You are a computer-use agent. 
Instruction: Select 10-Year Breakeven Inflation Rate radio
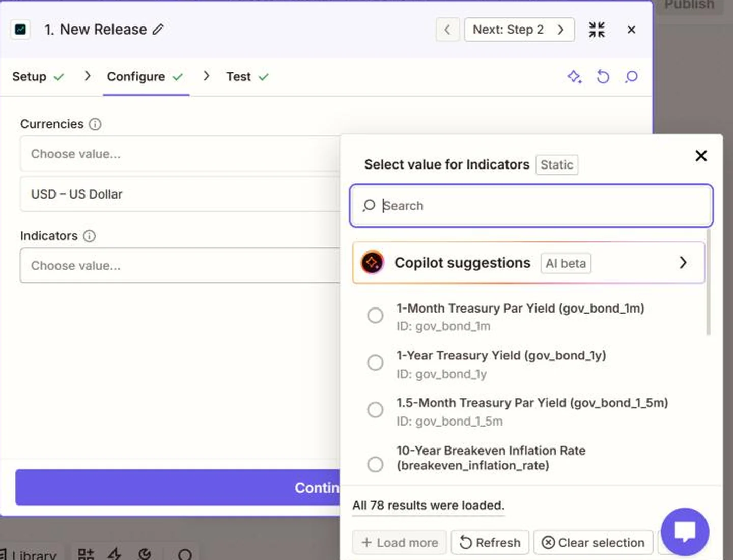click(375, 464)
